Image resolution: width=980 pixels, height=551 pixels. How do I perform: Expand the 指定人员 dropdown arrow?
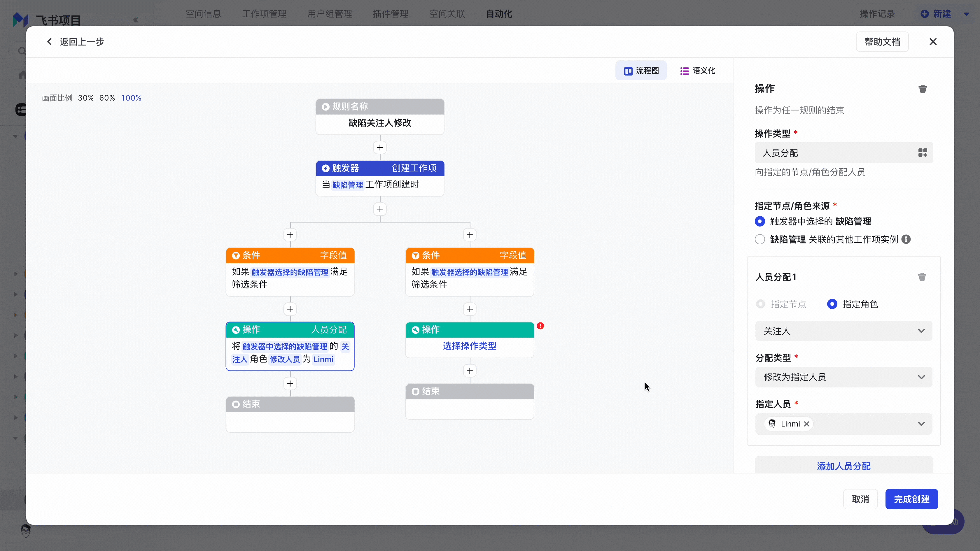(x=921, y=424)
